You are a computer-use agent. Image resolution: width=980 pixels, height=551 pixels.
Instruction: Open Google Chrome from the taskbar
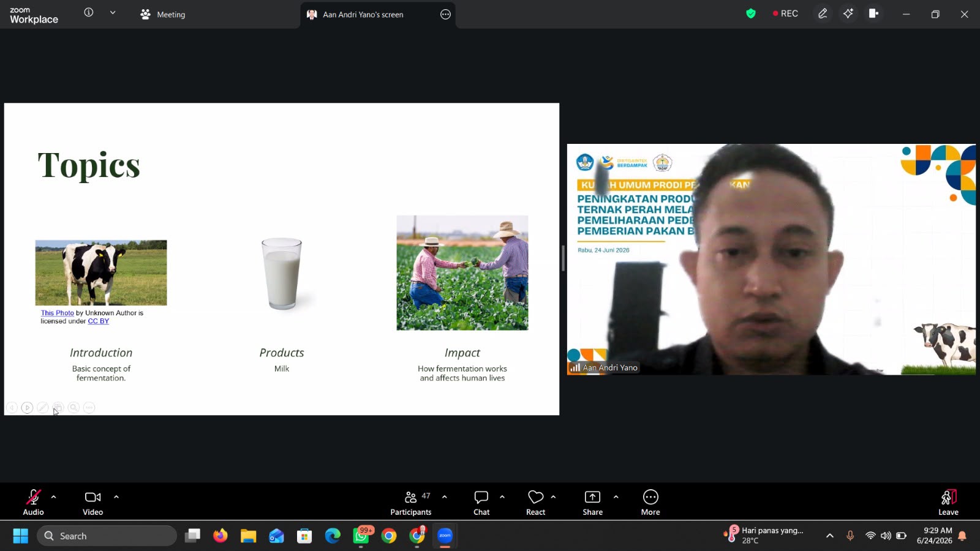click(389, 536)
